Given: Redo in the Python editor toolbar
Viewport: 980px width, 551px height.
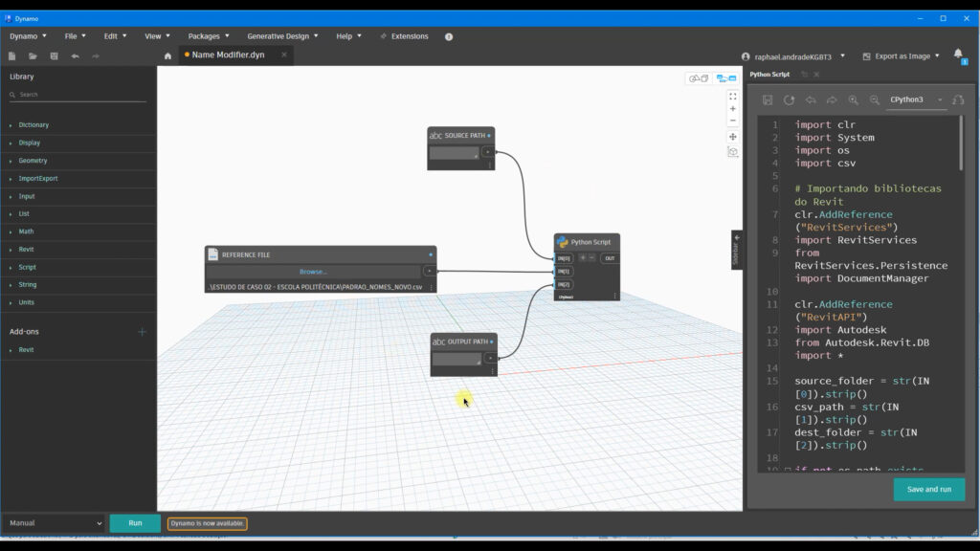Looking at the screenshot, I should point(832,99).
